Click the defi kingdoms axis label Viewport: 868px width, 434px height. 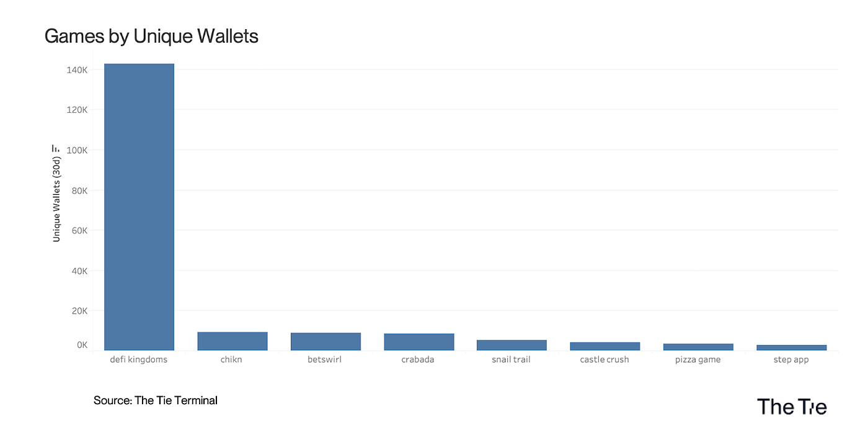139,360
